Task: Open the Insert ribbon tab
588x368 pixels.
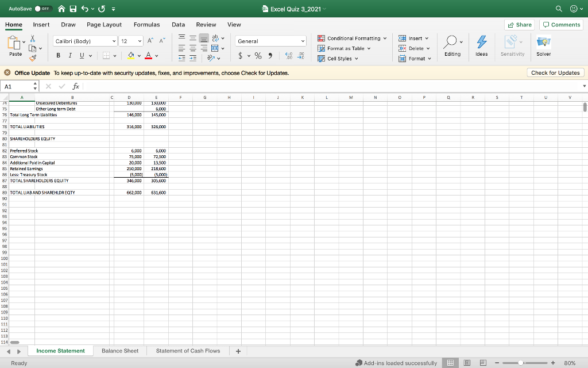Action: [x=41, y=25]
